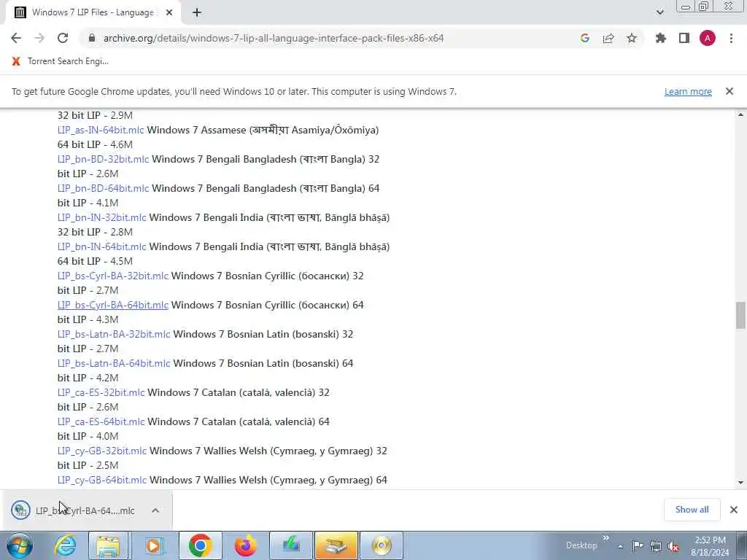Open Windows Explorer from the taskbar
Viewport: 747px width, 560px height.
[x=108, y=545]
